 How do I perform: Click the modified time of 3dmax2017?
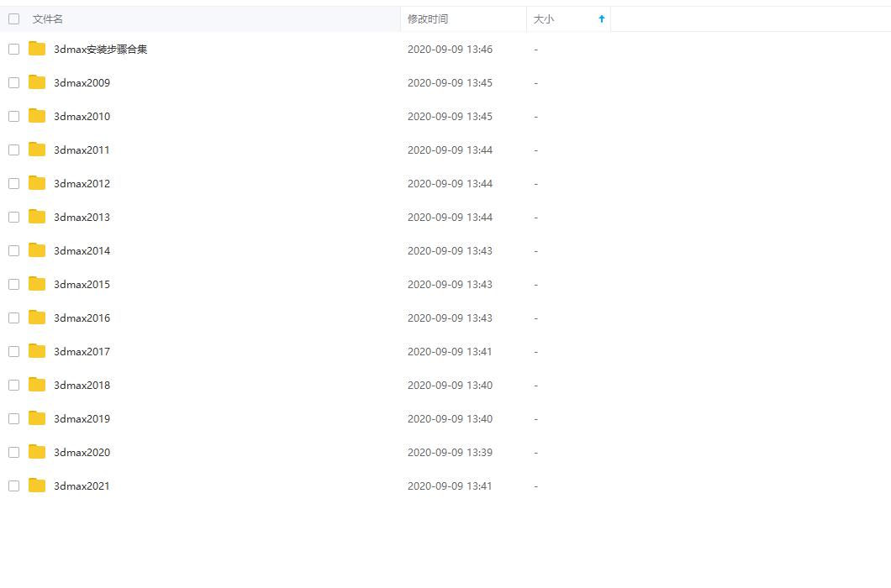[x=450, y=352]
